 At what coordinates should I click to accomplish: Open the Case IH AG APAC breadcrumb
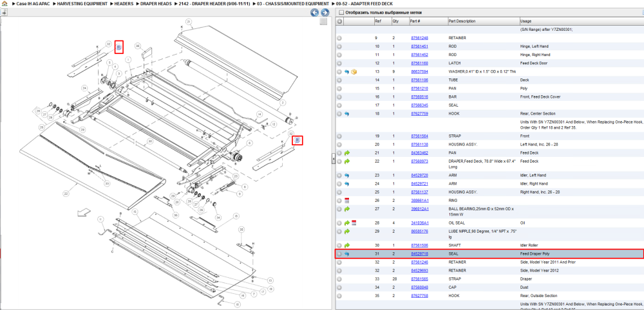[33, 3]
